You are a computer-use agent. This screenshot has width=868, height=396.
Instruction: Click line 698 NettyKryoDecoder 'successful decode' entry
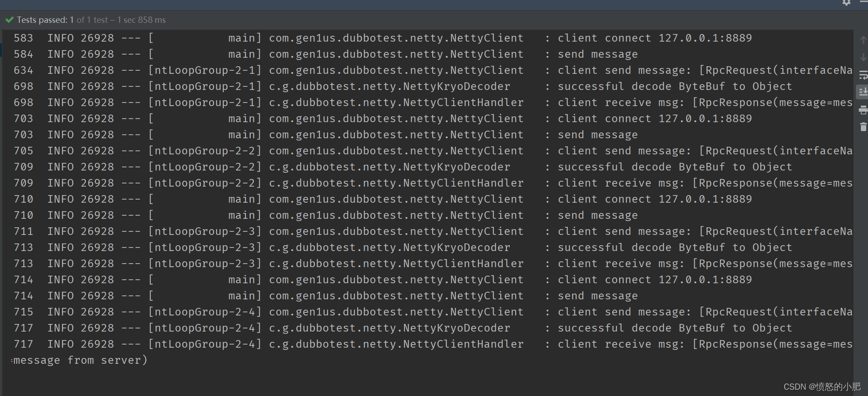(x=403, y=86)
